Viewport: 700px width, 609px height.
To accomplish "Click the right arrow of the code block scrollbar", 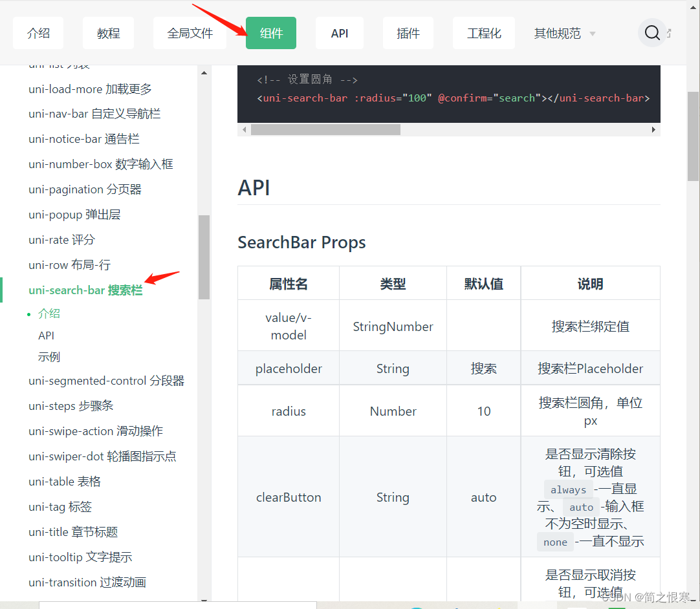I will click(653, 129).
